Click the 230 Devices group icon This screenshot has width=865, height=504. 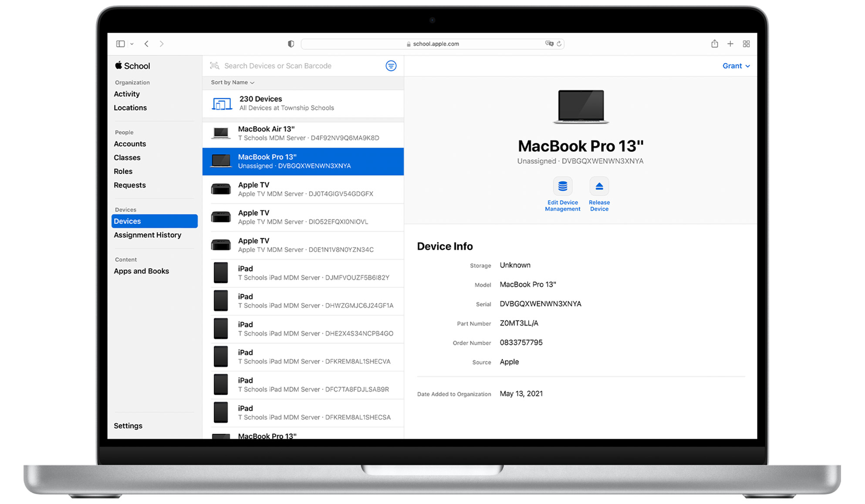click(221, 104)
